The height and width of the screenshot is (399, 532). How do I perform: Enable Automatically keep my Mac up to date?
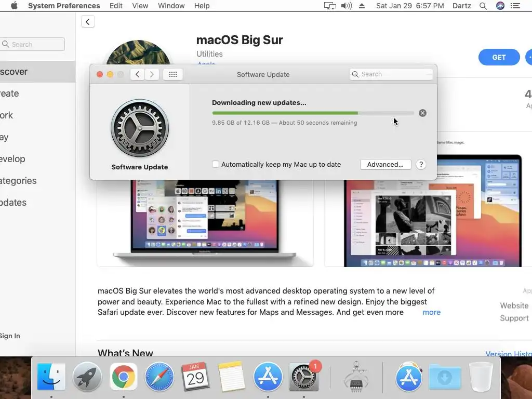tap(216, 164)
